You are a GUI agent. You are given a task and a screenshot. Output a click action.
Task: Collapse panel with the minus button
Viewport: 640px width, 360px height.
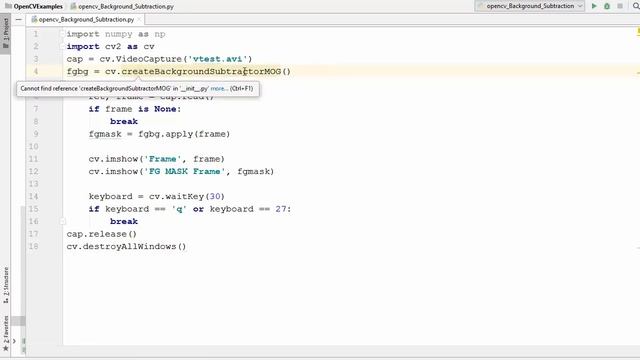tap(18, 20)
